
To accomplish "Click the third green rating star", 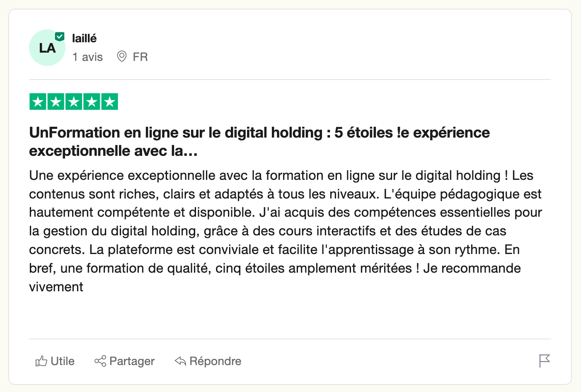I will pos(74,102).
